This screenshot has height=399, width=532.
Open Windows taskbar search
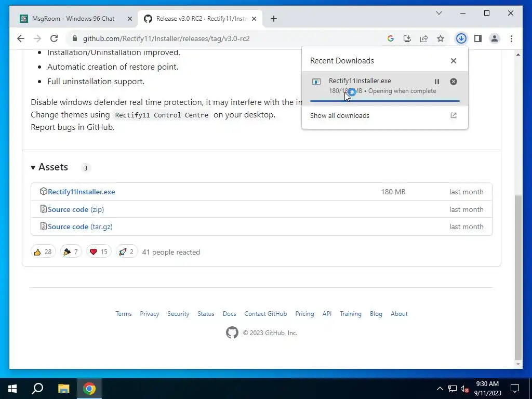[37, 389]
